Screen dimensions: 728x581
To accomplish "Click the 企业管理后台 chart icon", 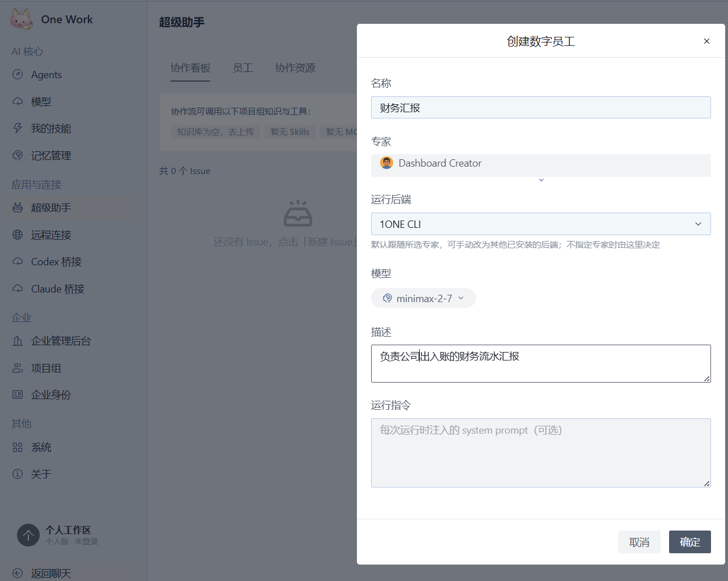I will pos(18,341).
